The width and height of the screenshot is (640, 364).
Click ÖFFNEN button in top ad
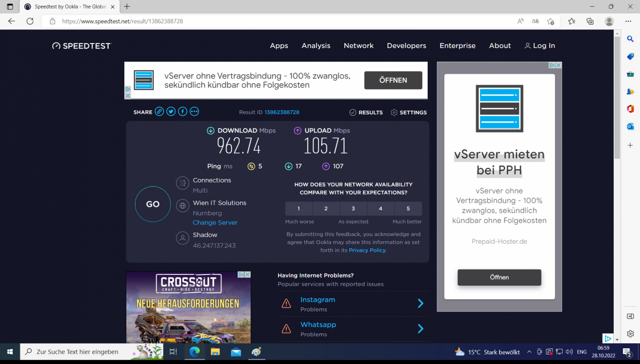tap(393, 80)
